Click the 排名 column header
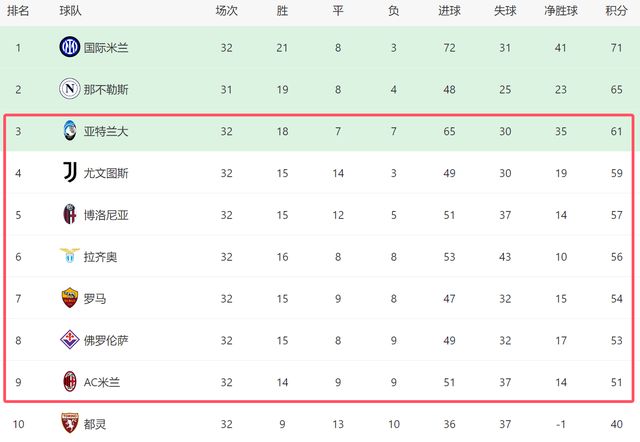Image resolution: width=640 pixels, height=442 pixels. [18, 11]
